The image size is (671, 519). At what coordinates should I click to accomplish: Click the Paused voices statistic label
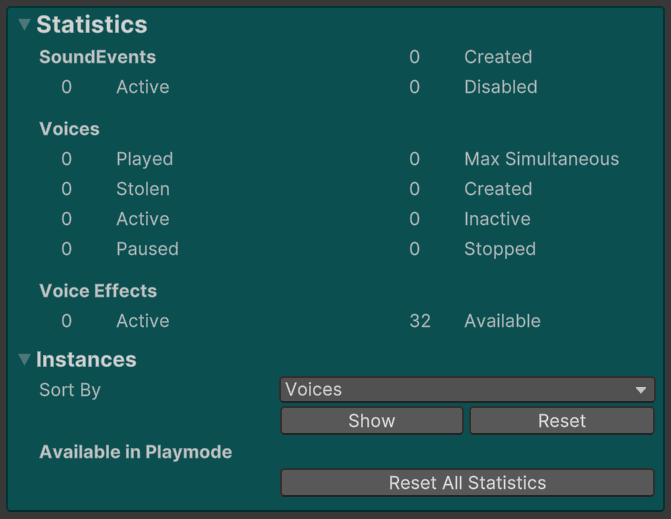tap(147, 249)
